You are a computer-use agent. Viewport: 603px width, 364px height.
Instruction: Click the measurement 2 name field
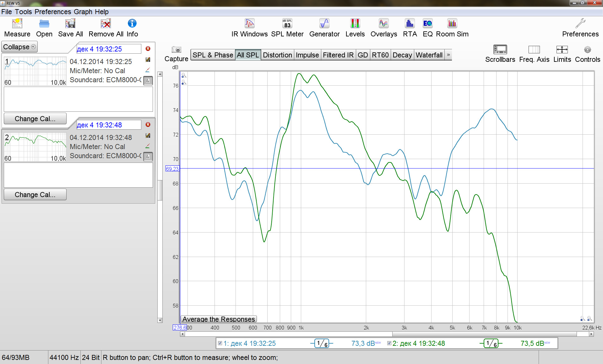[109, 125]
